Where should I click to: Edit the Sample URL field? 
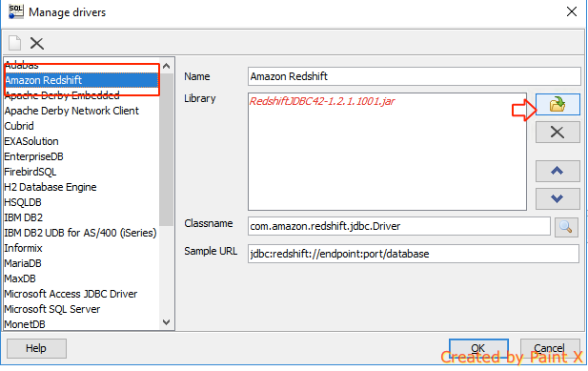pos(414,254)
